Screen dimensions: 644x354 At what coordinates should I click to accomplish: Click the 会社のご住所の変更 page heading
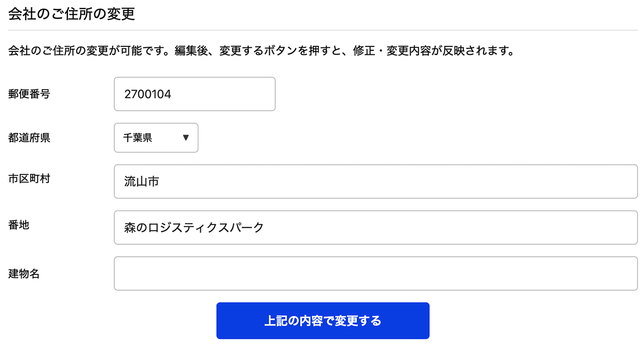pos(70,14)
